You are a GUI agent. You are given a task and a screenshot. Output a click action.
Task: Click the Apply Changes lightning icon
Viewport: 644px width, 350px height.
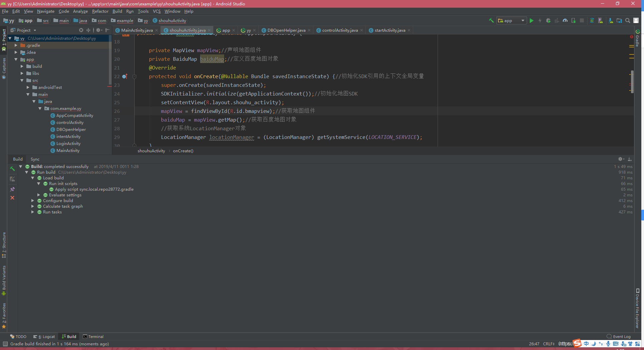pyautogui.click(x=540, y=20)
